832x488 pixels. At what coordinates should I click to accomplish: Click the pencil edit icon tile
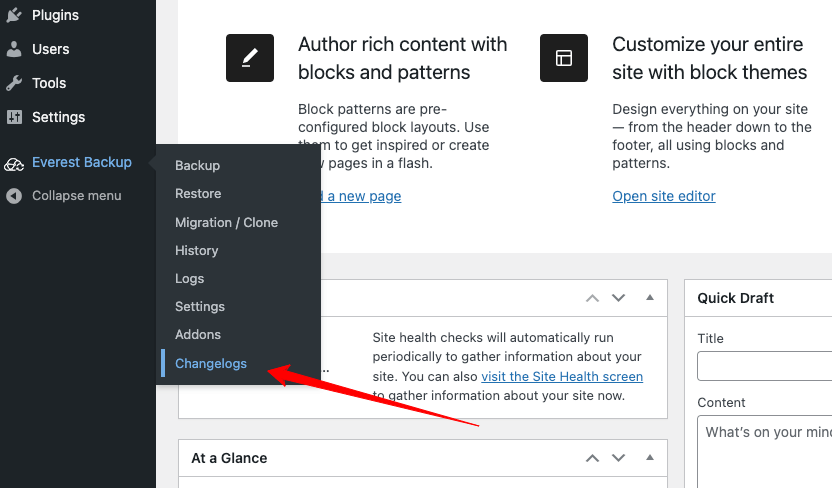[250, 58]
